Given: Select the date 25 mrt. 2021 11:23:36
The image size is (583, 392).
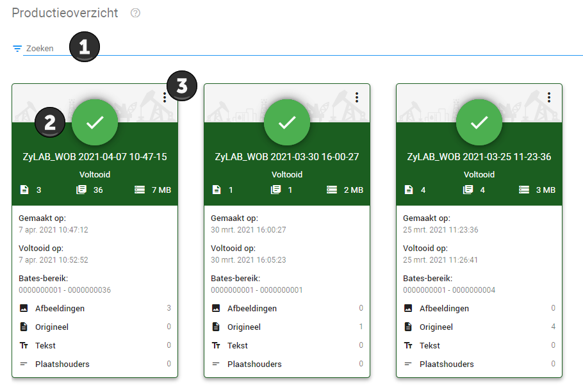Looking at the screenshot, I should (441, 229).
